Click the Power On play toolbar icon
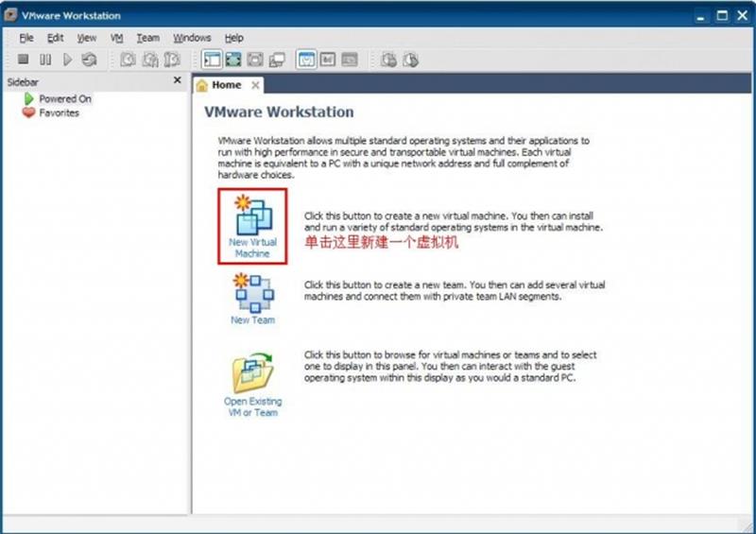Screen dimensions: 756x534 (67, 60)
